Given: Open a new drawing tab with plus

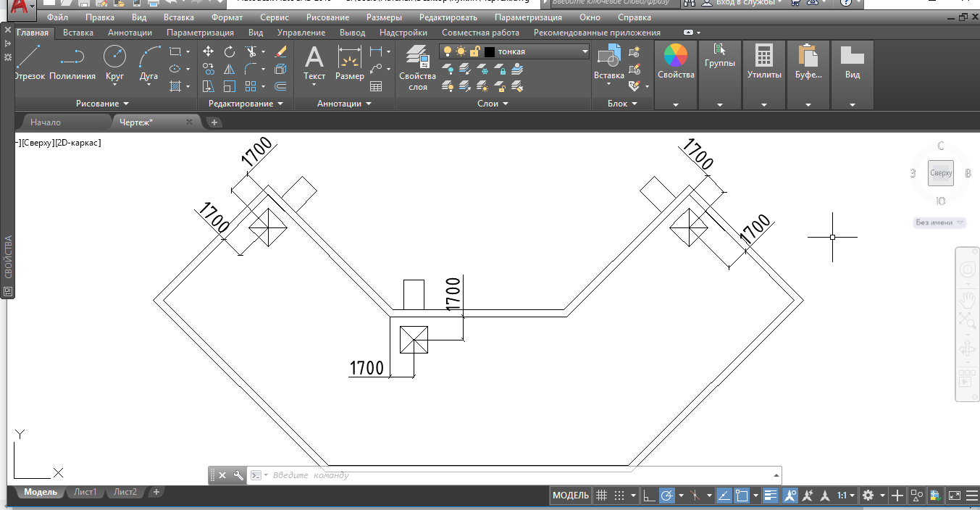Looking at the screenshot, I should (x=214, y=122).
